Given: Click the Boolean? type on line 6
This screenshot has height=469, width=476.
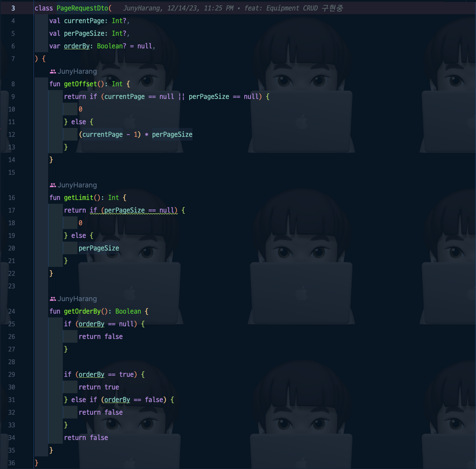Looking at the screenshot, I should tap(111, 46).
